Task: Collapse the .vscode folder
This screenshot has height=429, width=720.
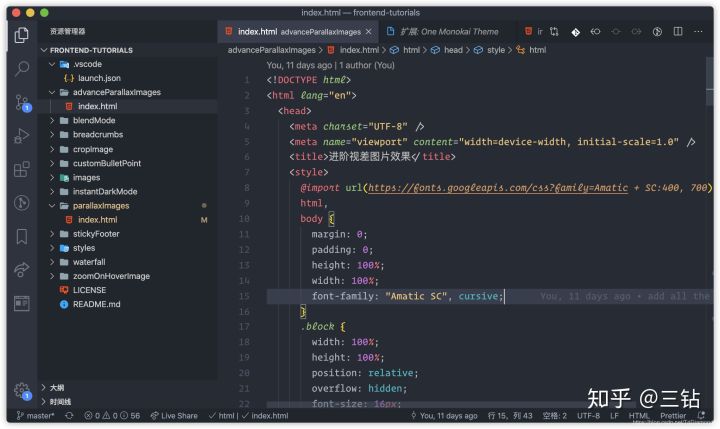Action: coord(52,64)
